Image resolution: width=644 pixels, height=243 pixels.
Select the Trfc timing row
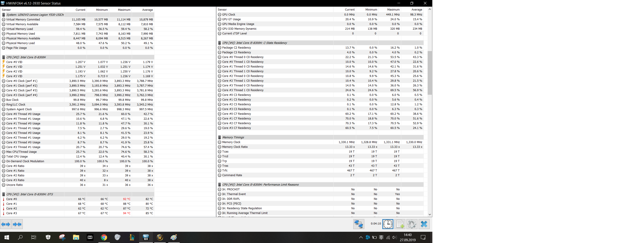point(320,171)
